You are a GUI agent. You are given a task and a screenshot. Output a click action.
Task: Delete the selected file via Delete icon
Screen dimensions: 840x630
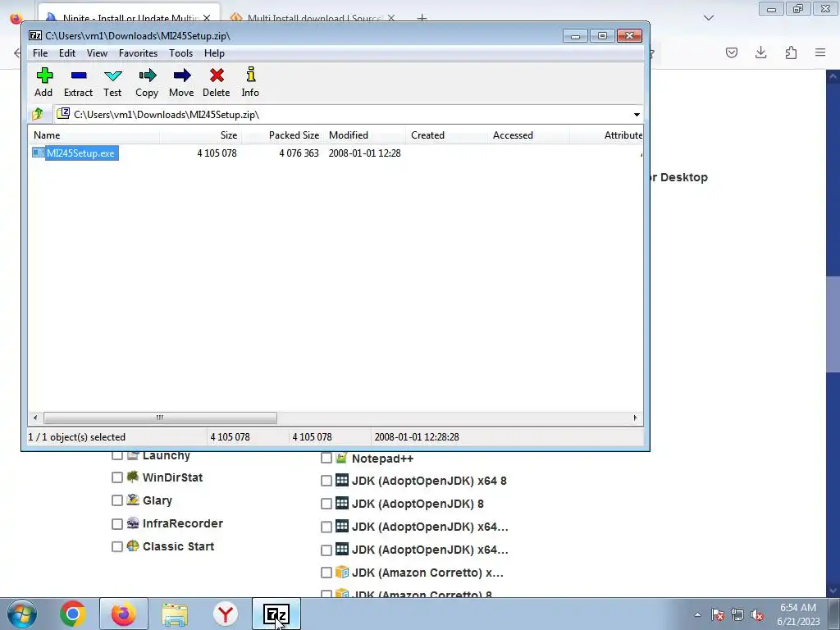click(x=217, y=75)
